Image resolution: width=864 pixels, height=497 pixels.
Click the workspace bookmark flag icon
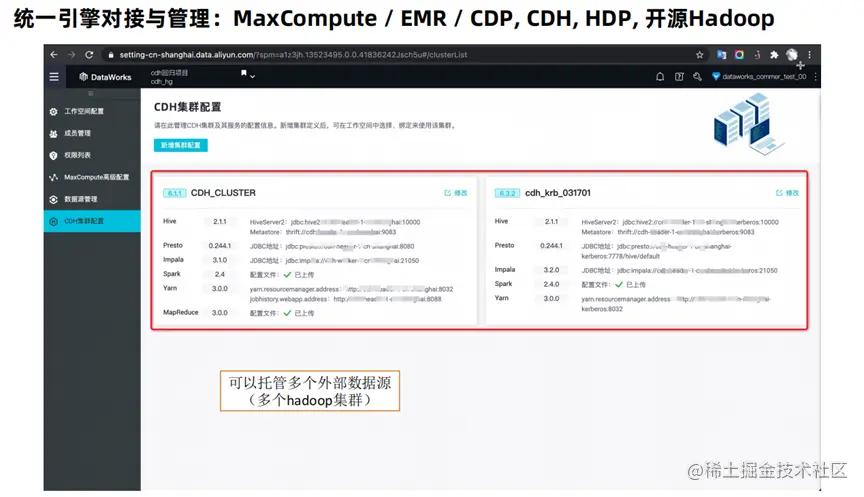point(244,73)
